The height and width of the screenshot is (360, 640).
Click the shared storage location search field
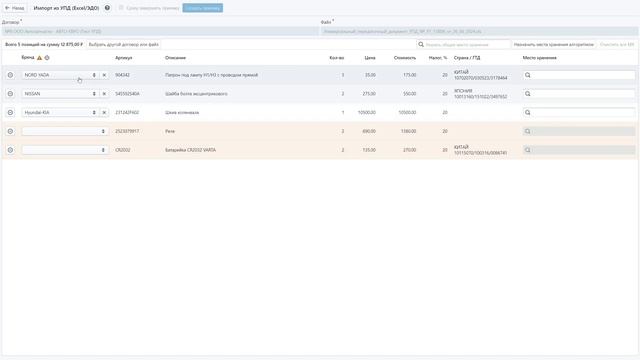click(x=464, y=44)
